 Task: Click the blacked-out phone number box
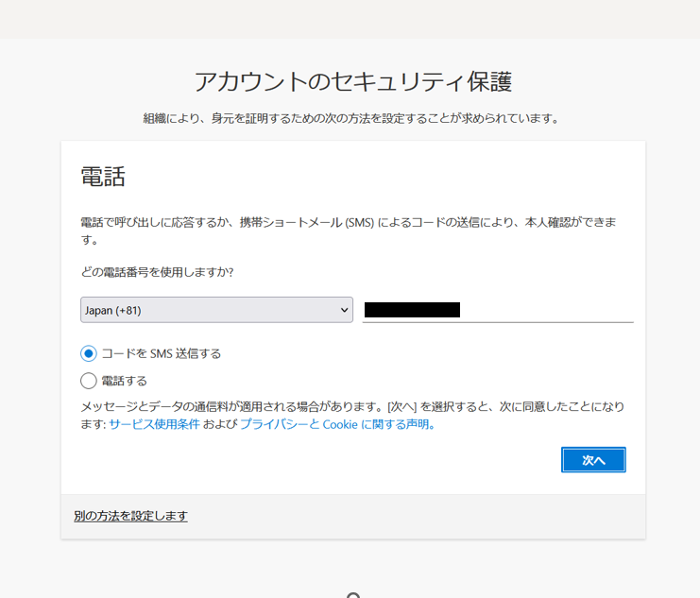[x=412, y=310]
